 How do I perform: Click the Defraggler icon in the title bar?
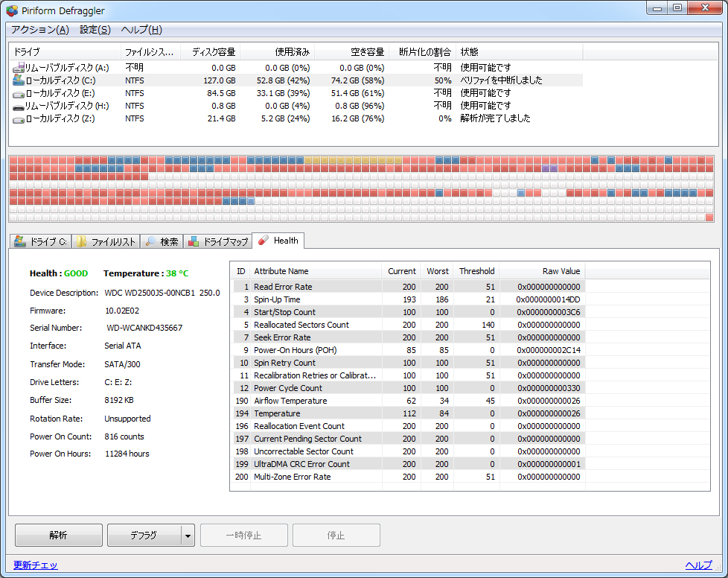tap(10, 10)
